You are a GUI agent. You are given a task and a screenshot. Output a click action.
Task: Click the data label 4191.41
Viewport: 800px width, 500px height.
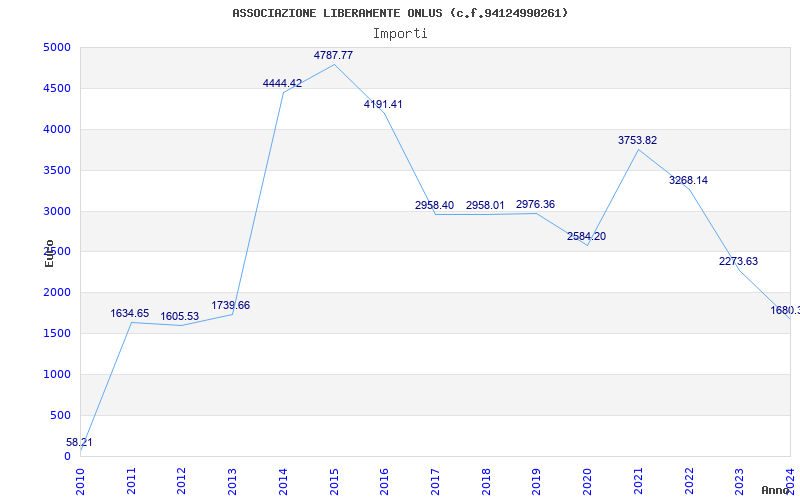[383, 104]
